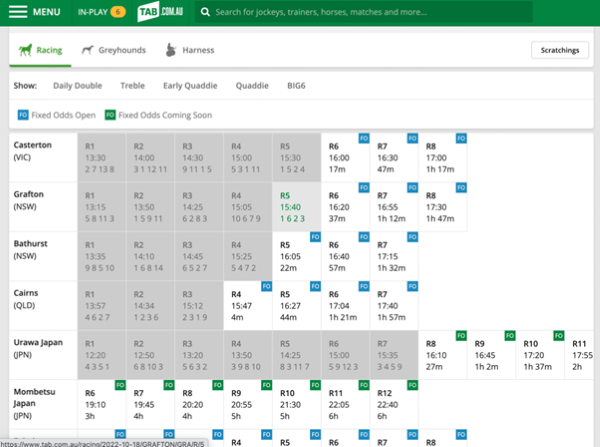The image size is (600, 447).
Task: Switch to the Racing tab
Action: tap(40, 50)
